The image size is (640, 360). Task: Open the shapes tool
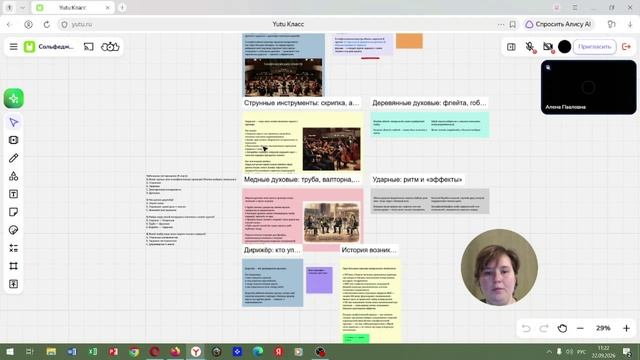pyautogui.click(x=13, y=176)
